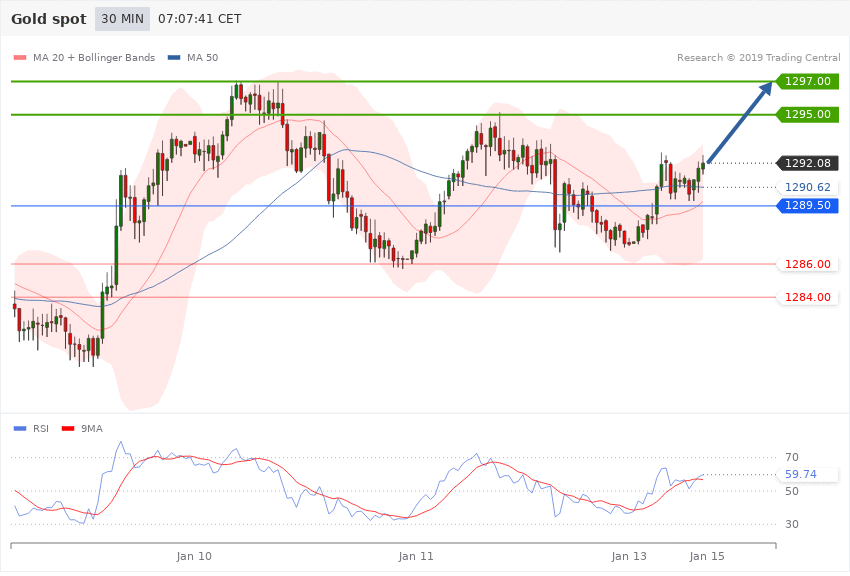Viewport: 850px width, 576px height.
Task: Click the RSI 50 level label
Action: [792, 491]
